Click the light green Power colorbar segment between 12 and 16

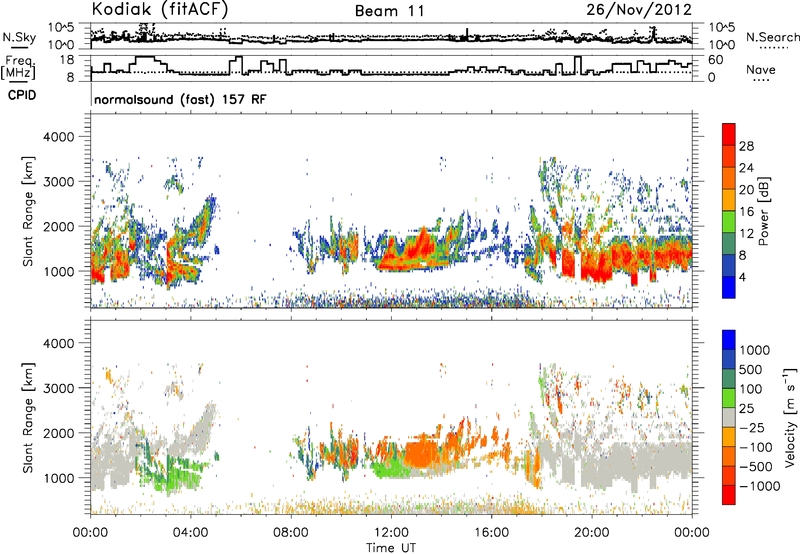click(x=729, y=222)
